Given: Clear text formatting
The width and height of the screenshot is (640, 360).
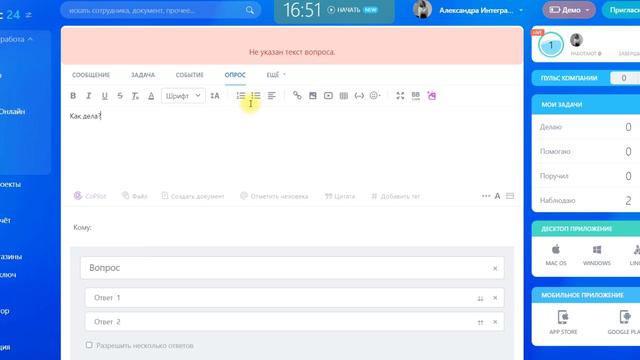Looking at the screenshot, I should coord(135,96).
